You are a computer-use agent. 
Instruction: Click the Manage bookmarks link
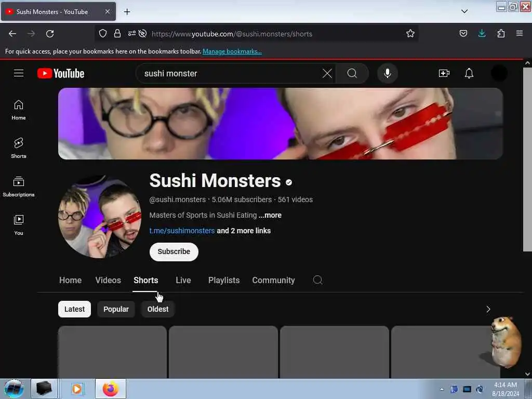232,51
